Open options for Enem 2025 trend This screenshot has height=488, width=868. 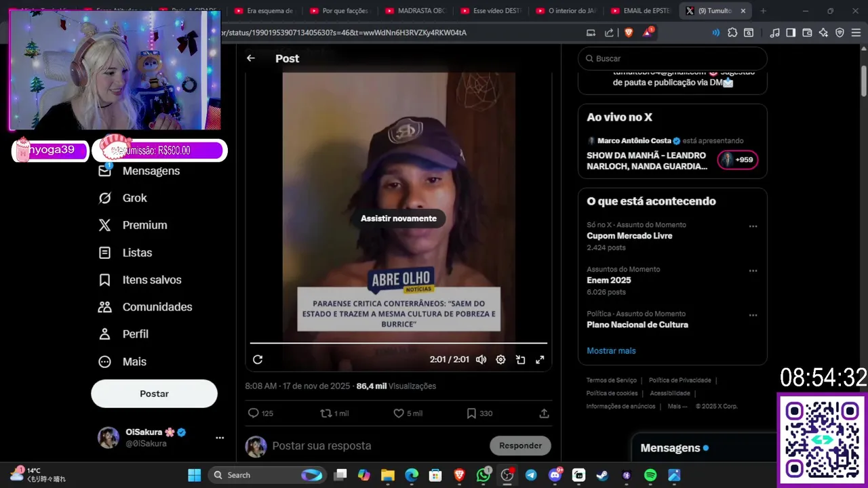[753, 270]
